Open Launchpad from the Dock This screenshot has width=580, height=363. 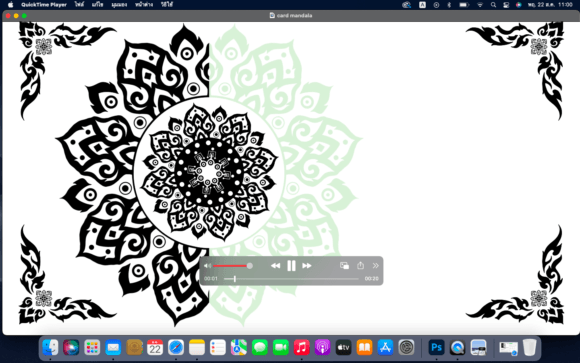[x=92, y=347]
